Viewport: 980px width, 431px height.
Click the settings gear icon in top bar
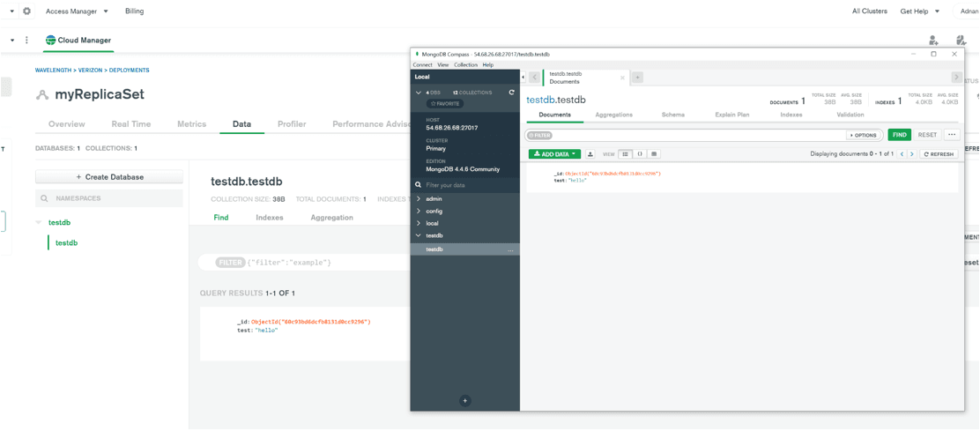pos(26,11)
